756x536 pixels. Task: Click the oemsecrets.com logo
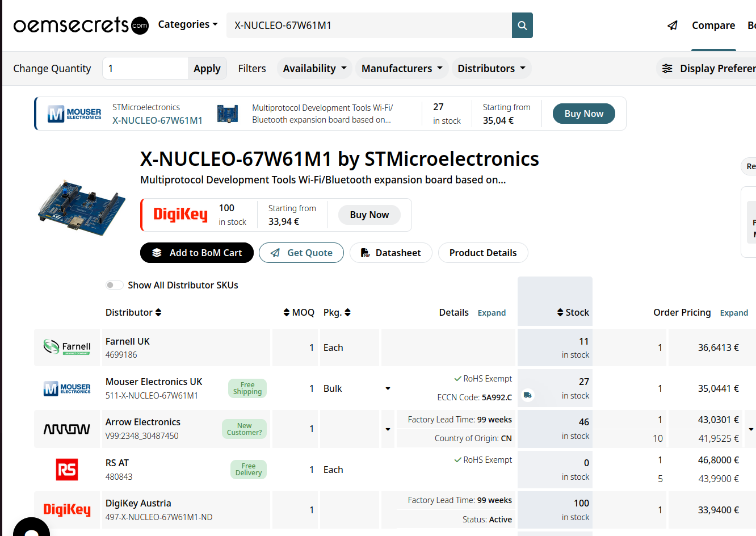(81, 25)
